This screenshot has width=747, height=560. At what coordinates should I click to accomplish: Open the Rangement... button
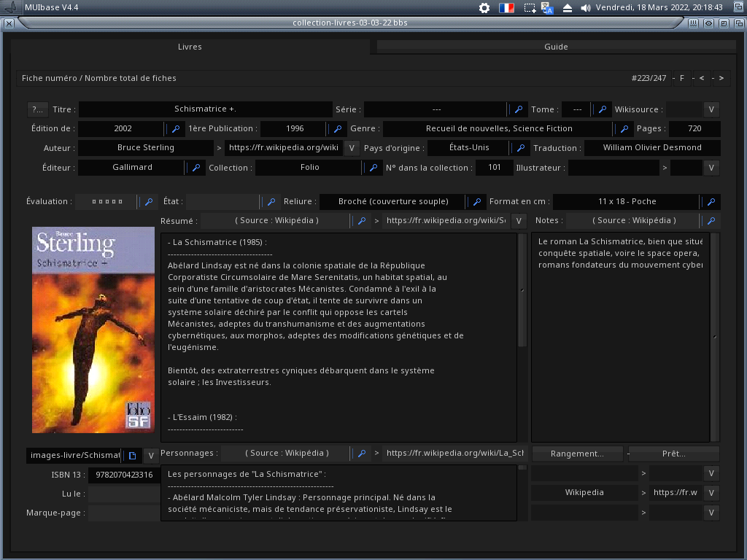coord(577,454)
